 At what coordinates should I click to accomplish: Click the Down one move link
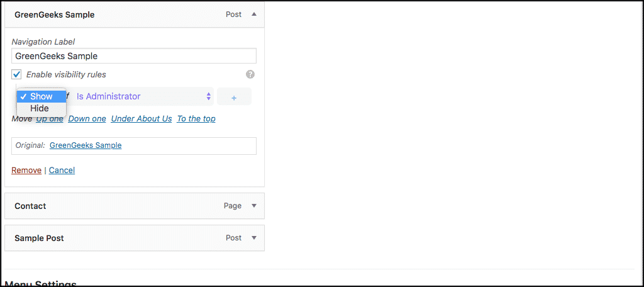pos(87,119)
